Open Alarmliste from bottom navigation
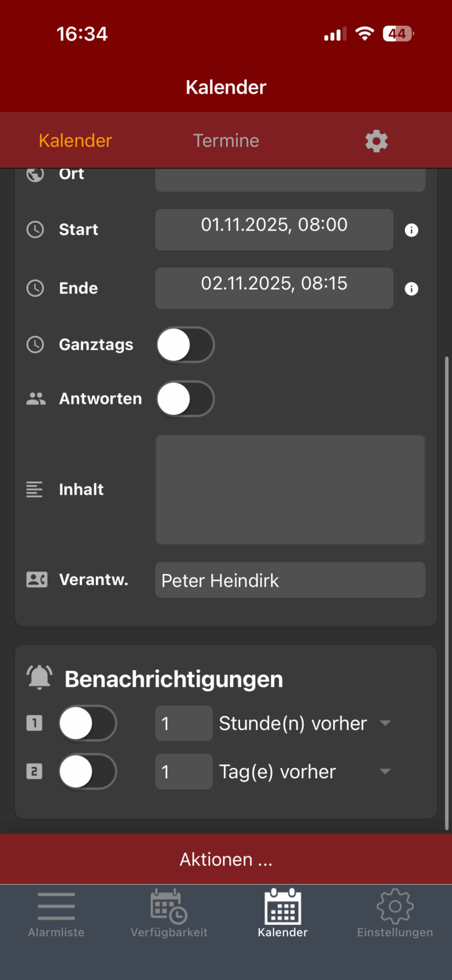Screen dimensions: 452x980 (56, 913)
